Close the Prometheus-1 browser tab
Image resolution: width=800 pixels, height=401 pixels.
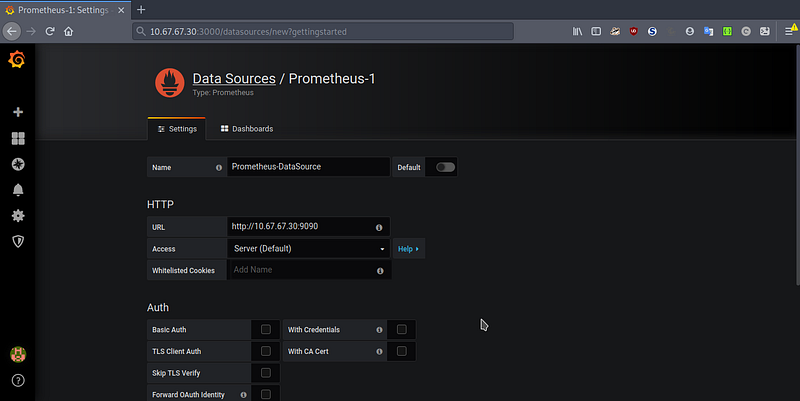pos(121,10)
